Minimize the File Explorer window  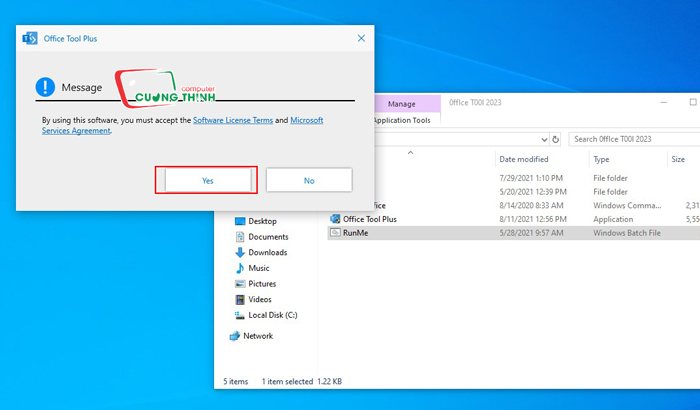tap(664, 102)
